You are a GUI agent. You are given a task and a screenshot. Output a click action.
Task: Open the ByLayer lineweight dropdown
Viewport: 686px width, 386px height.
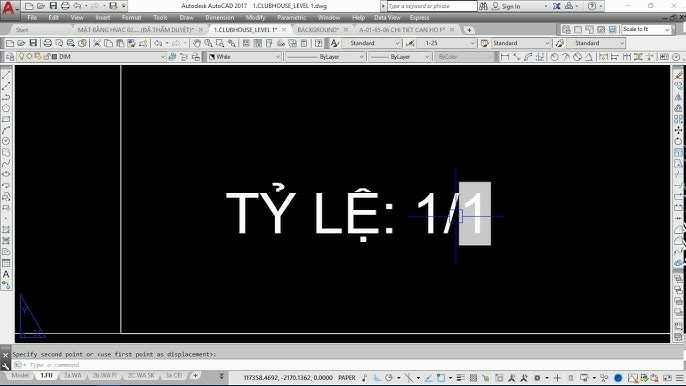point(427,57)
